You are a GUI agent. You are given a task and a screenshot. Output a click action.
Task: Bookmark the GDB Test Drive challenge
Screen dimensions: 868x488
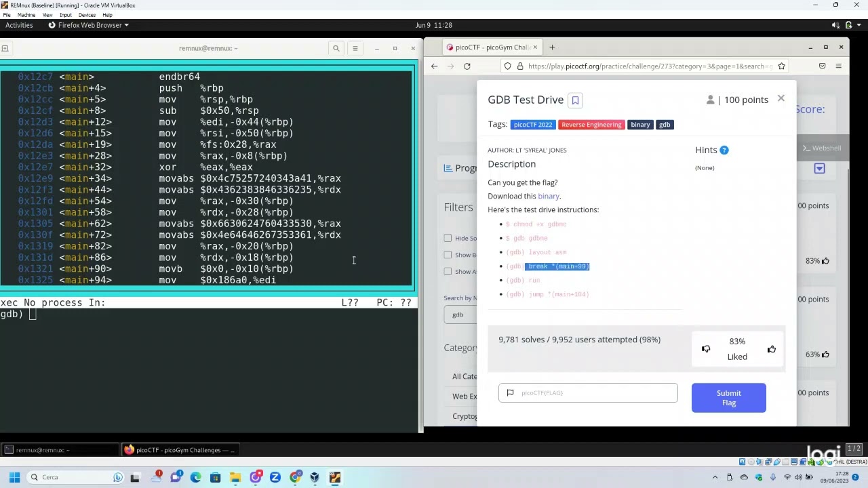point(575,100)
